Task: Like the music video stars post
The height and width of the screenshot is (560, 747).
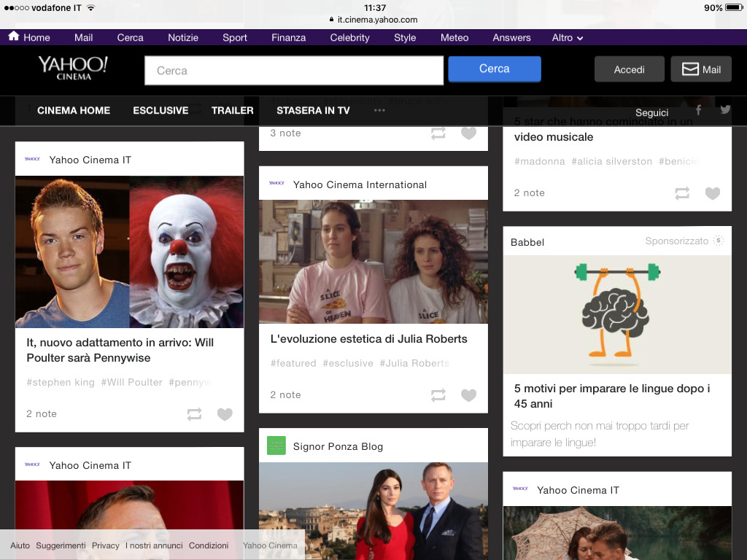Action: coord(712,193)
